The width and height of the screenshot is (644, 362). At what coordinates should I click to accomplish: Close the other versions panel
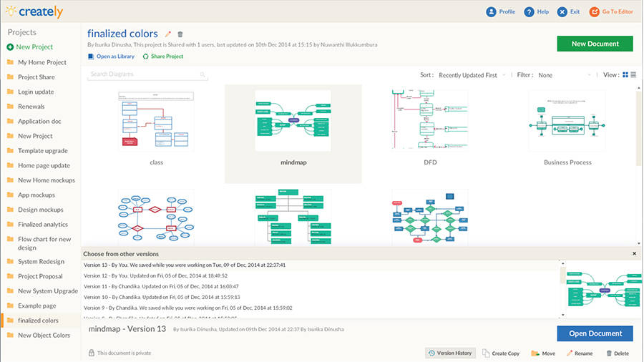click(634, 253)
